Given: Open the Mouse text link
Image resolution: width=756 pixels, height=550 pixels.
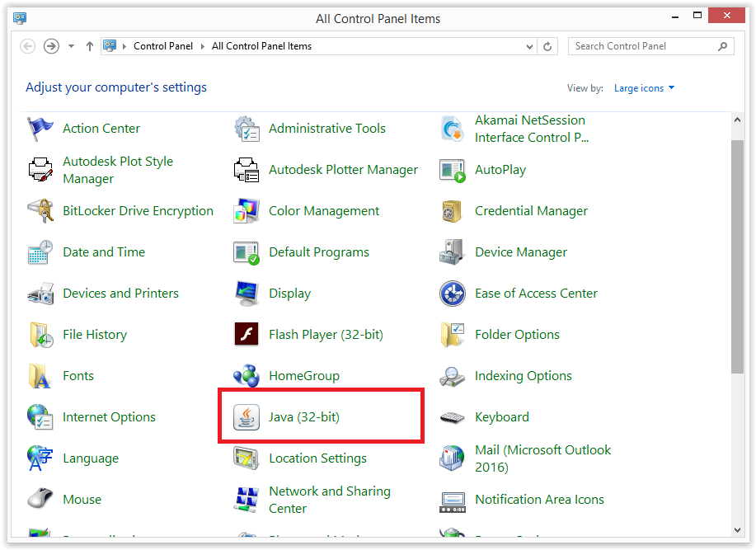Looking at the screenshot, I should point(82,500).
